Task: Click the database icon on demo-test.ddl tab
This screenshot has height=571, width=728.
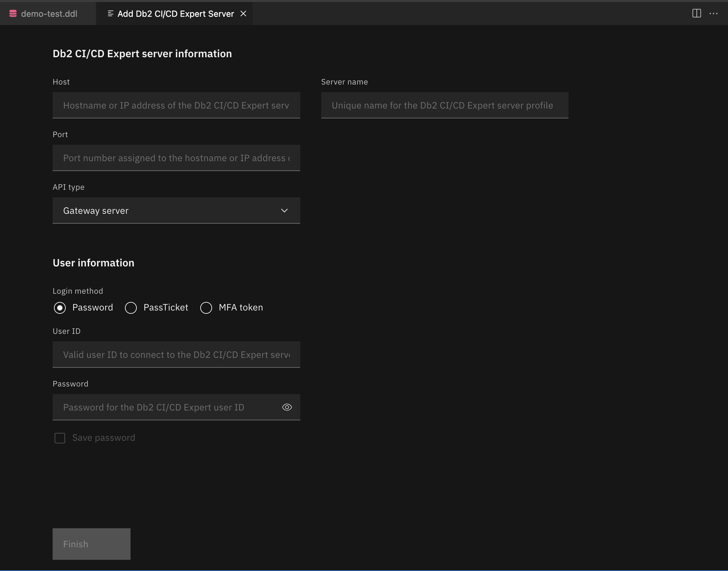Action: tap(13, 13)
